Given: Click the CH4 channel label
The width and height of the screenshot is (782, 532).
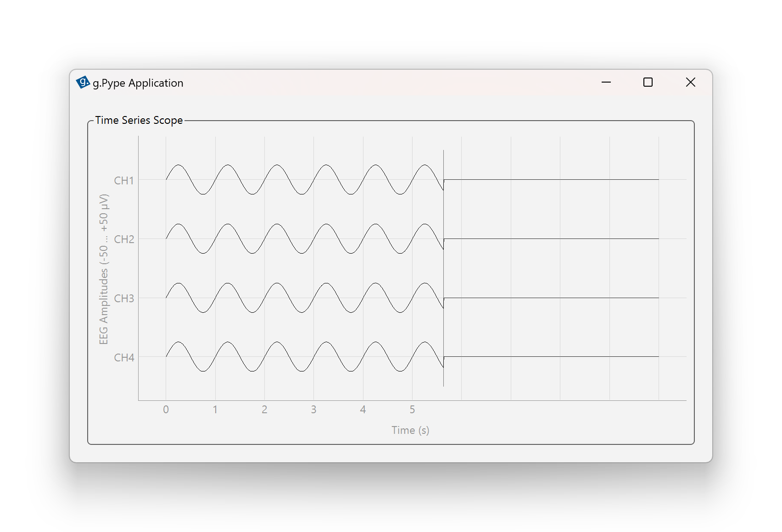Looking at the screenshot, I should click(x=124, y=358).
